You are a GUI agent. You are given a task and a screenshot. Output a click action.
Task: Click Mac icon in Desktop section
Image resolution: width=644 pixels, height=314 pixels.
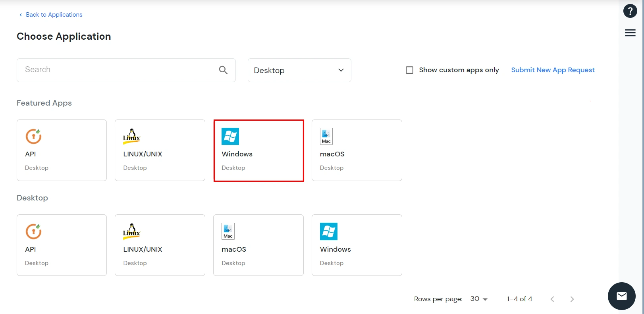click(228, 231)
